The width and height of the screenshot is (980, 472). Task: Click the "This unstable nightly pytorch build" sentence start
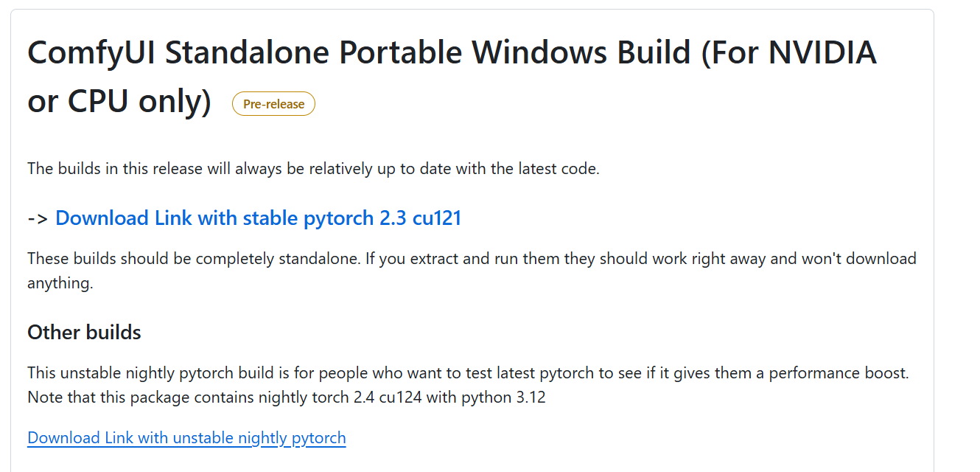click(147, 373)
